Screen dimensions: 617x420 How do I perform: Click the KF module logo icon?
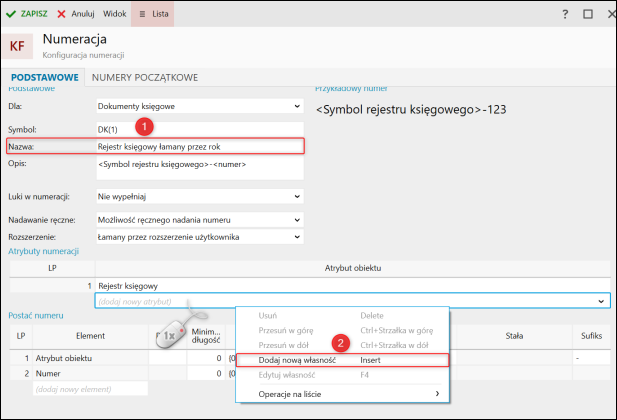17,46
